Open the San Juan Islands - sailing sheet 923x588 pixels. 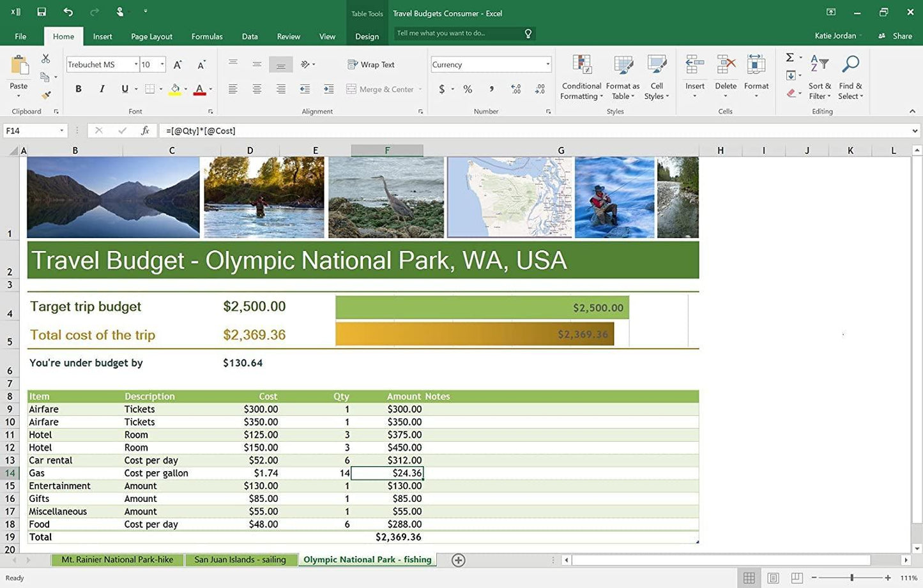coord(241,559)
